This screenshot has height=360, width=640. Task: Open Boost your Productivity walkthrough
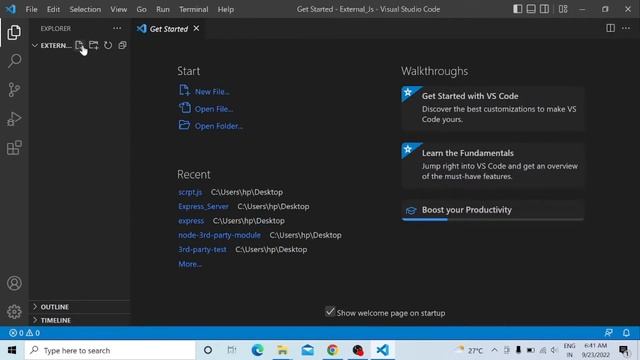point(493,210)
